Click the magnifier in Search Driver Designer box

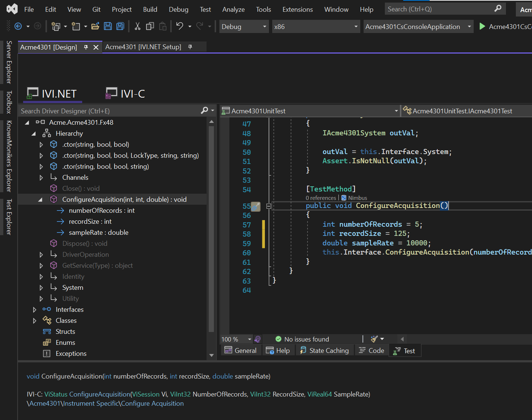pyautogui.click(x=204, y=110)
